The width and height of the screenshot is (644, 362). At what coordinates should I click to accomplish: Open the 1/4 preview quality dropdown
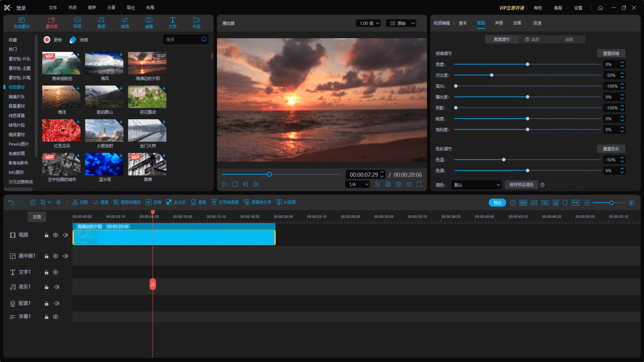pos(357,185)
